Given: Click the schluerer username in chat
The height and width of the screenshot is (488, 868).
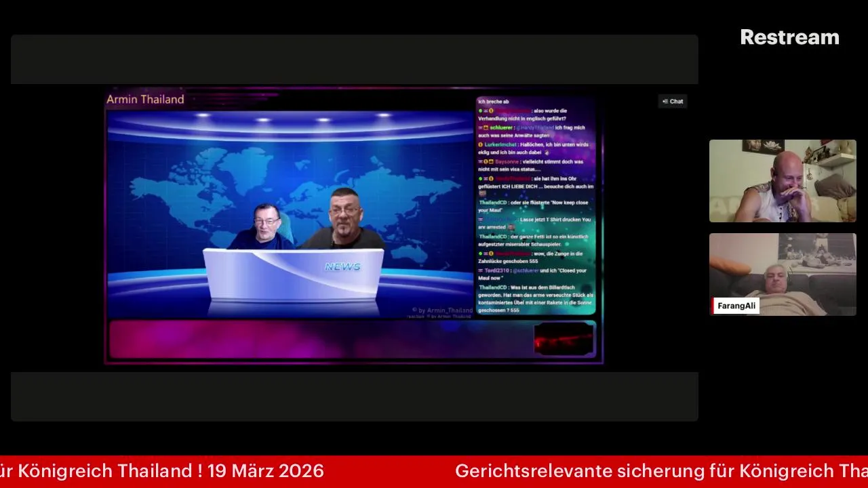Looking at the screenshot, I should click(501, 127).
